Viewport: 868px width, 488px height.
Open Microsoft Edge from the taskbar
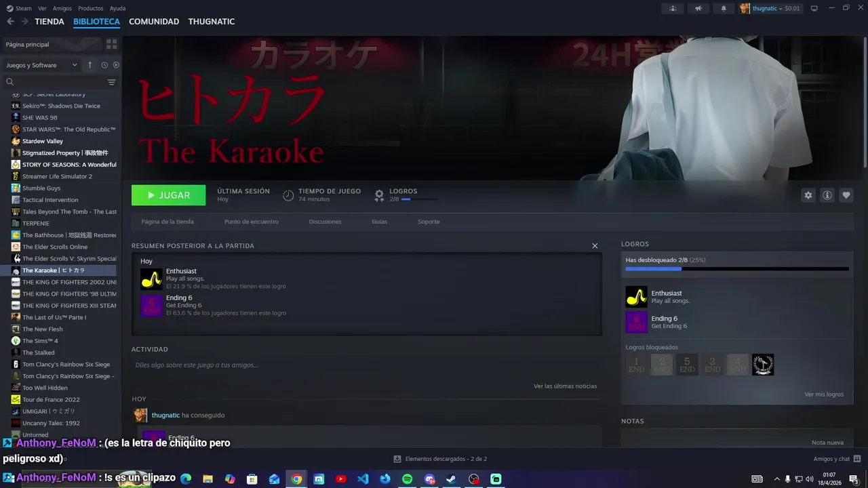point(186,479)
